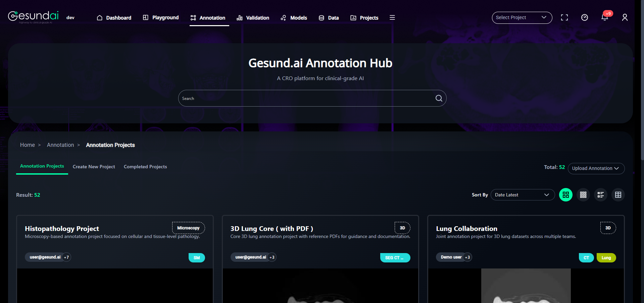Switch to list view layout
The image size is (644, 303).
(x=601, y=195)
